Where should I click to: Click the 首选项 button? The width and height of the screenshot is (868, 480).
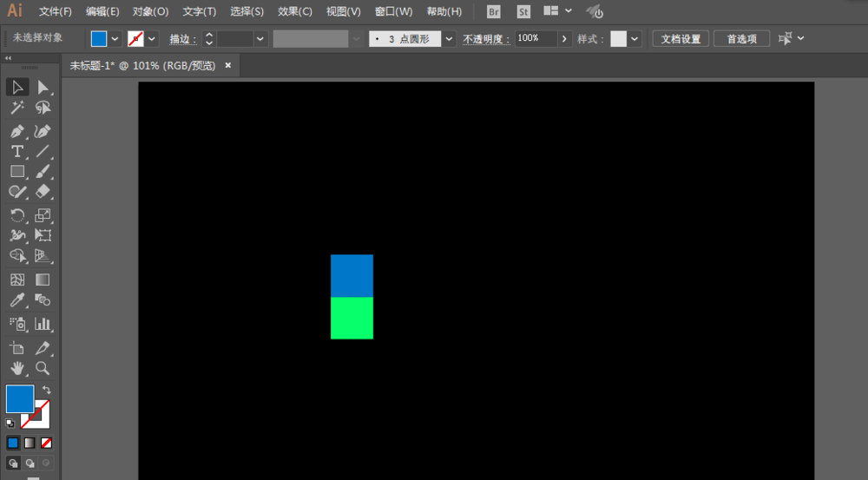(742, 39)
